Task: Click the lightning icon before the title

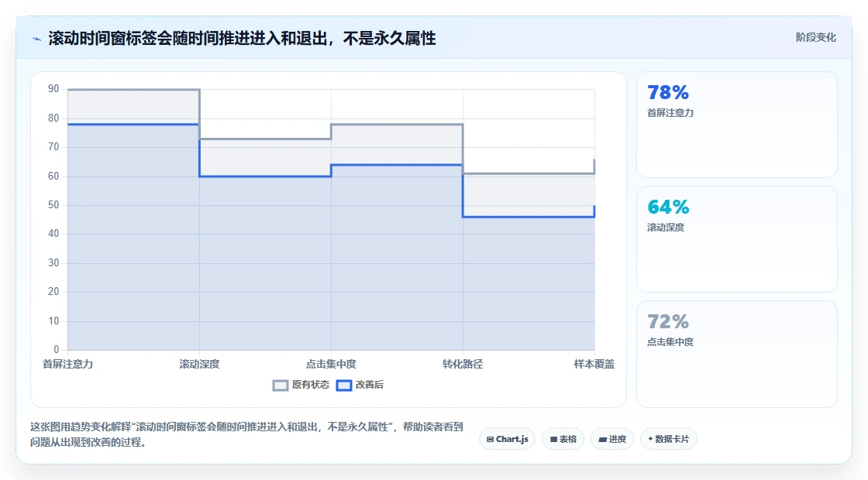Action: point(36,39)
